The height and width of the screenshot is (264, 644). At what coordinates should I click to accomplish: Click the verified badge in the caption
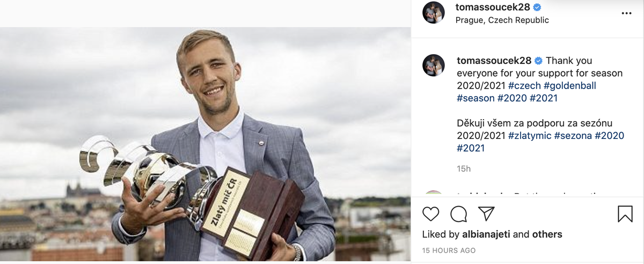pyautogui.click(x=538, y=61)
